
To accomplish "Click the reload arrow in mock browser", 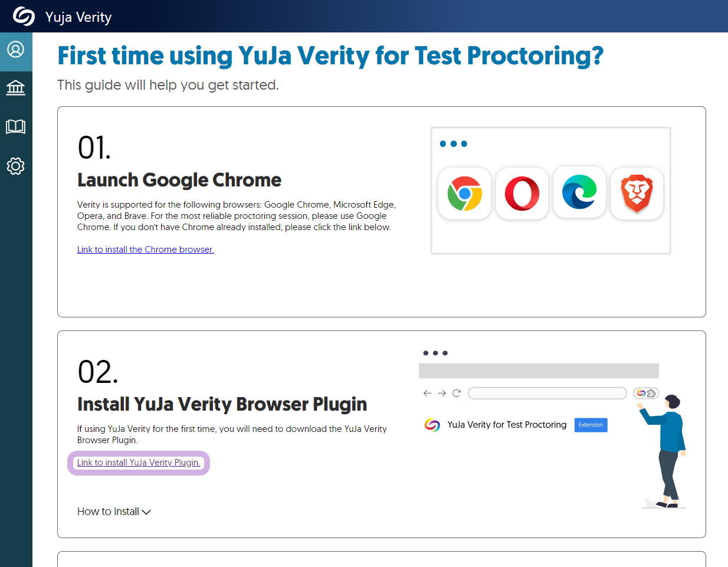I will click(x=457, y=393).
